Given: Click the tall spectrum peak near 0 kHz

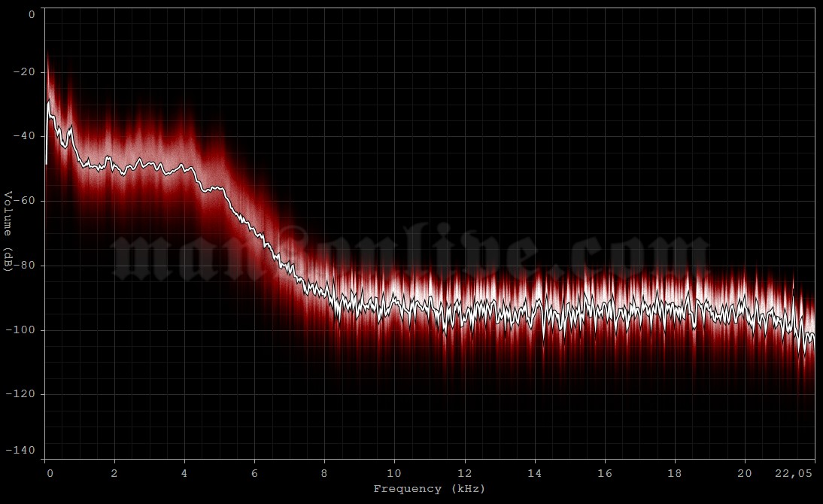Looking at the screenshot, I should pyautogui.click(x=48, y=75).
